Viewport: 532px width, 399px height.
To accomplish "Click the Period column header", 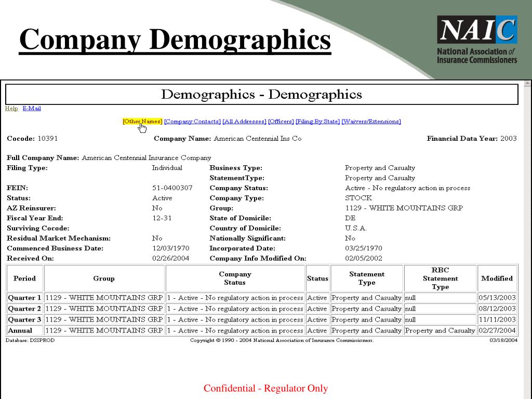I will (x=25, y=278).
